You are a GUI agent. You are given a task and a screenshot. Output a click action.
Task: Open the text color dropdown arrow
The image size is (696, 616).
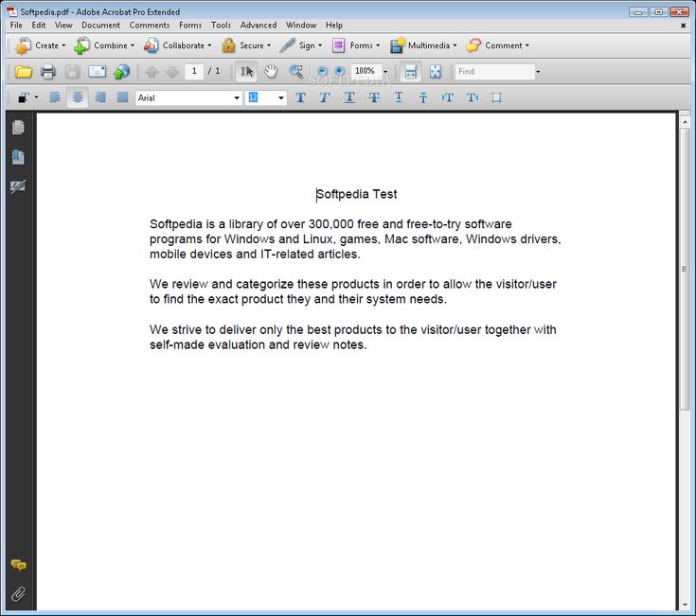click(x=36, y=97)
